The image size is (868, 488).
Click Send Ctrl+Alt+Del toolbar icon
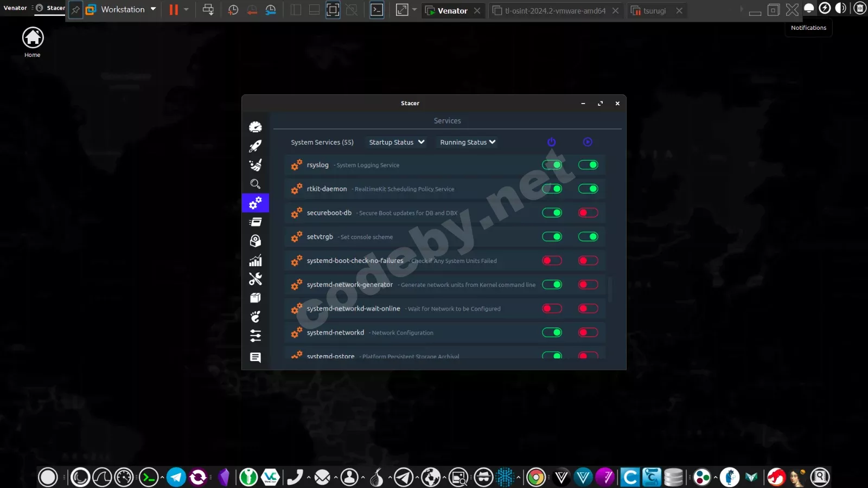(x=208, y=10)
